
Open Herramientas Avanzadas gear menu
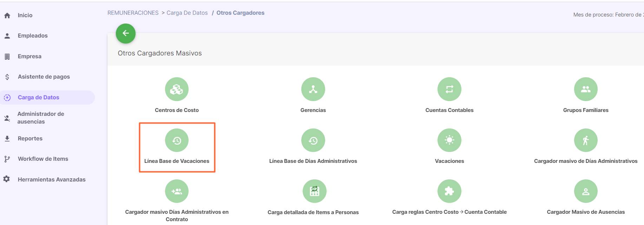[52, 179]
